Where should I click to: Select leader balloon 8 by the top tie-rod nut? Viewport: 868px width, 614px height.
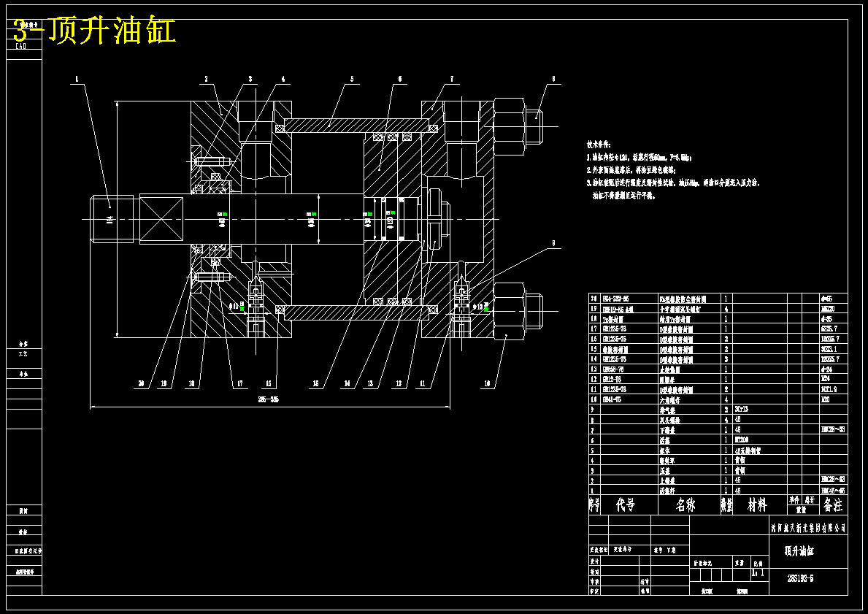553,79
